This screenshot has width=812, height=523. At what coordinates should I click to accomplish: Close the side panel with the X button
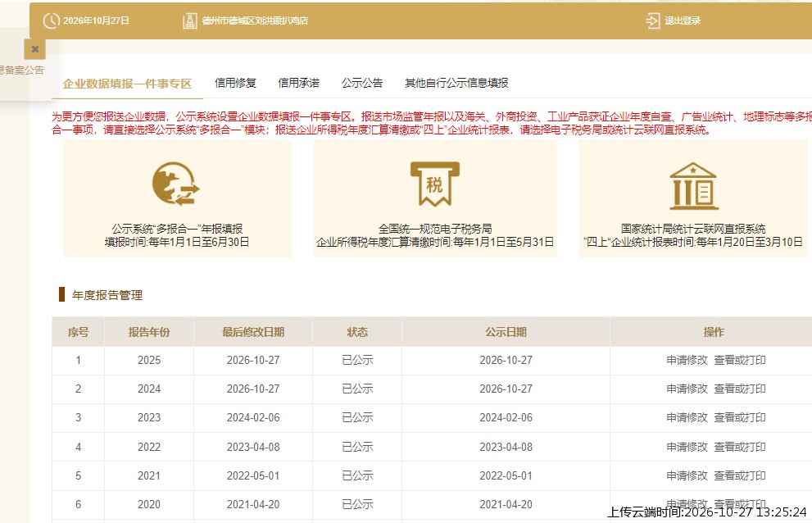[34, 49]
